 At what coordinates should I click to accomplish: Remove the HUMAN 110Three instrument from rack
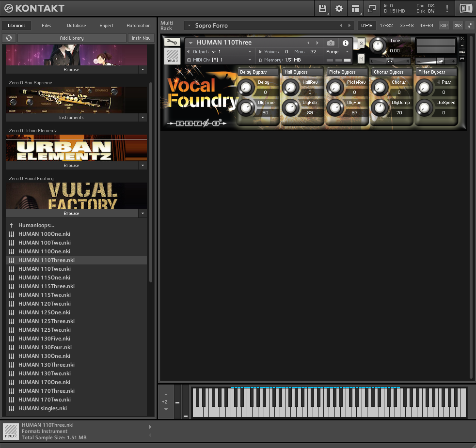pyautogui.click(x=462, y=39)
